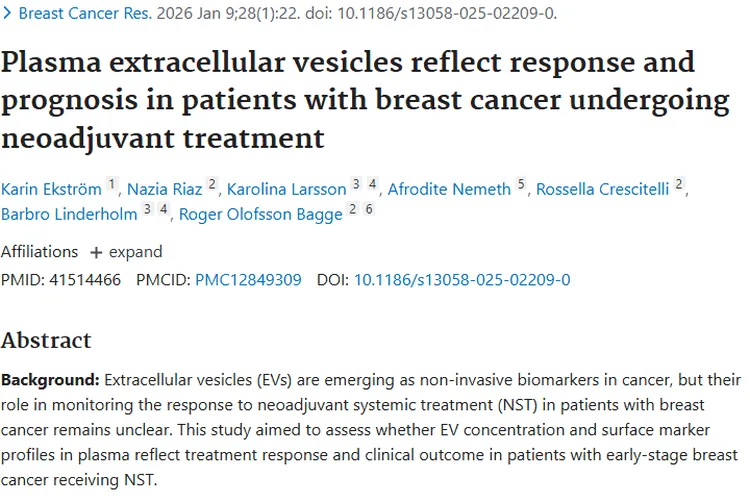This screenshot has height=500, width=750.
Task: Open author Rossella Crescitelli's link
Action: (x=603, y=190)
